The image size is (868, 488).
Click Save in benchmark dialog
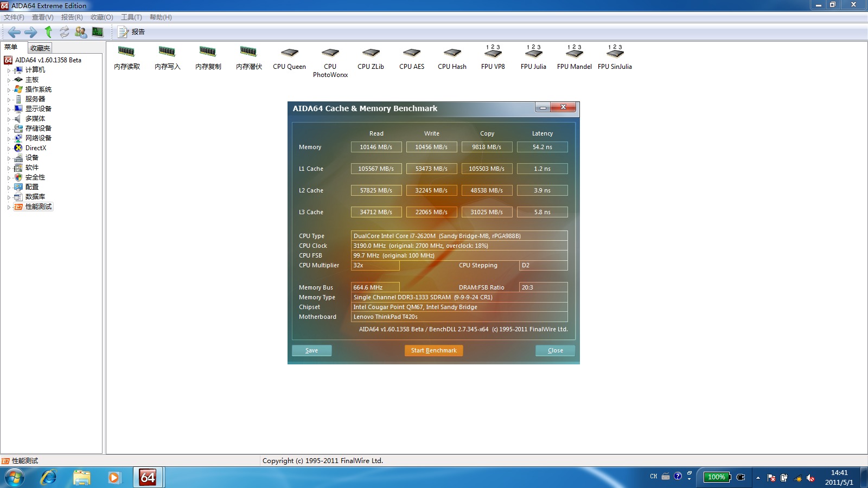[x=311, y=350]
